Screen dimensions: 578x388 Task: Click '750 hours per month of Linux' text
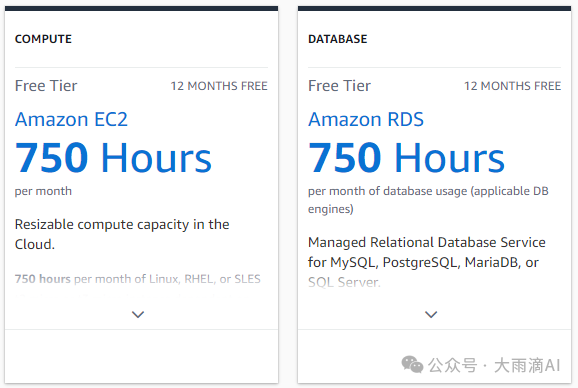pos(137,279)
